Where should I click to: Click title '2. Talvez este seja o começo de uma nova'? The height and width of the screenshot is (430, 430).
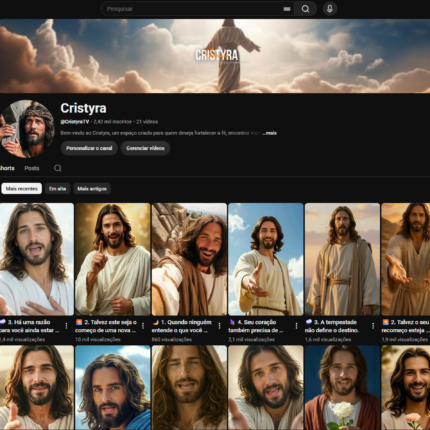(x=106, y=326)
